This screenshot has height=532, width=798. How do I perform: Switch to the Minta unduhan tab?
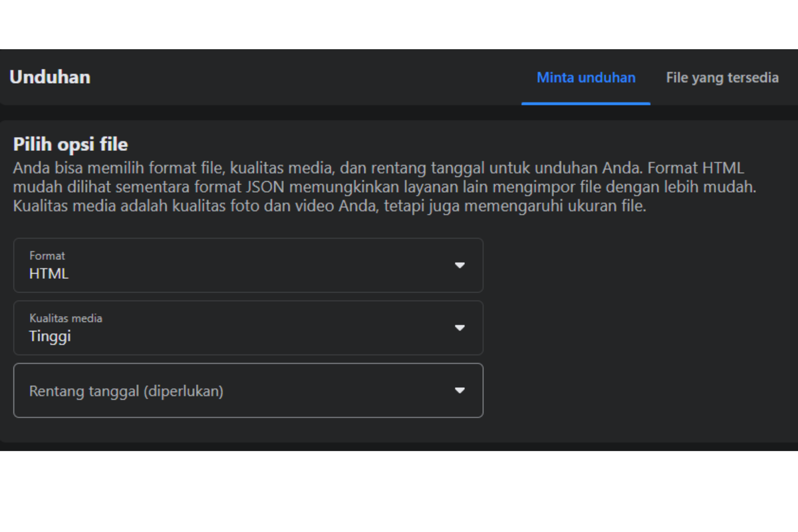(x=585, y=78)
